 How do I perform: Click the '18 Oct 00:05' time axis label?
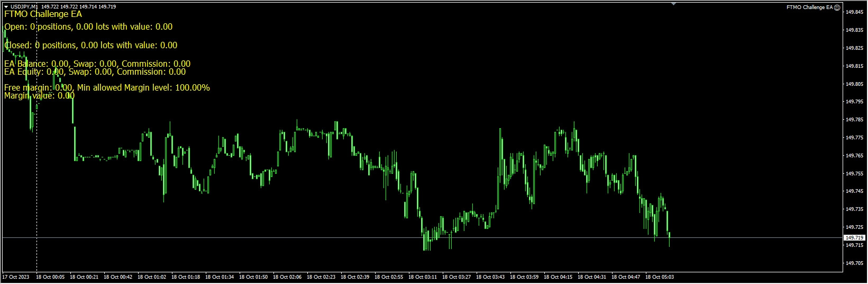click(x=50, y=277)
